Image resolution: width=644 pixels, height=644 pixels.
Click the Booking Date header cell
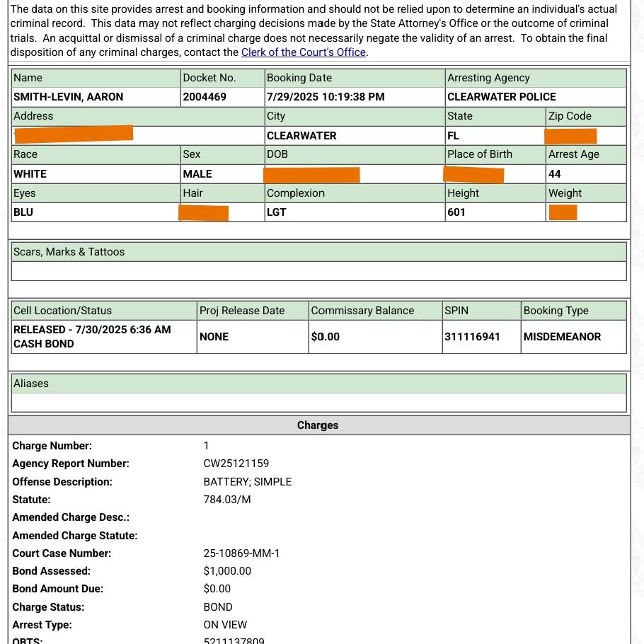[x=299, y=78]
